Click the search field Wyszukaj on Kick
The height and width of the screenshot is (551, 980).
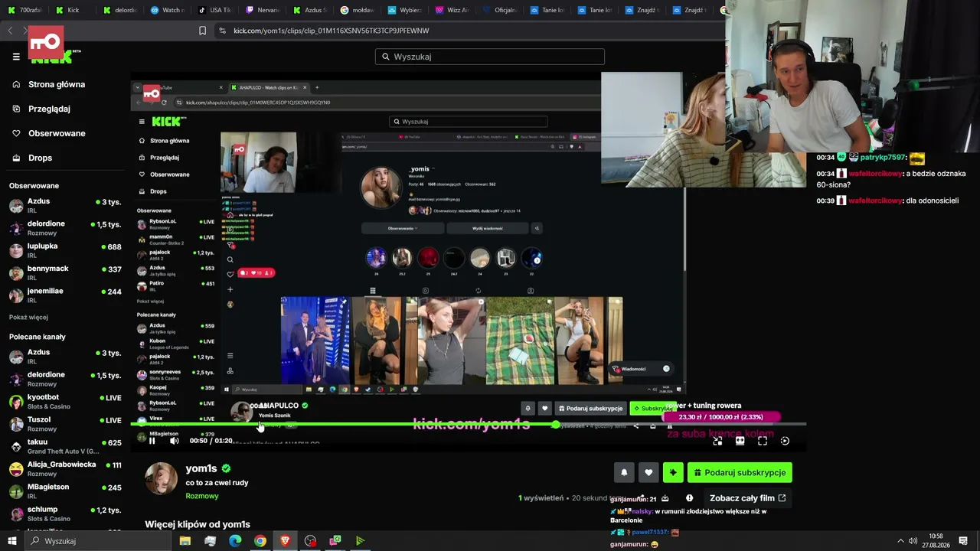[x=490, y=57]
